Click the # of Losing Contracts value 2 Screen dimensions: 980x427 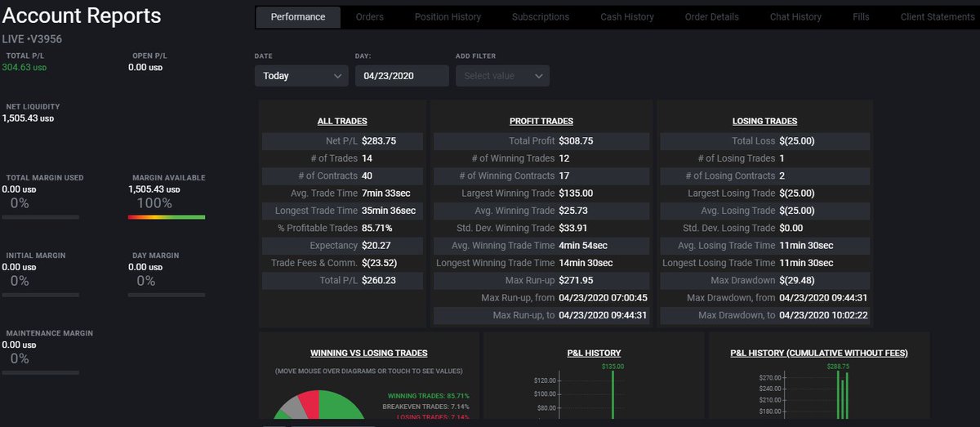[782, 176]
